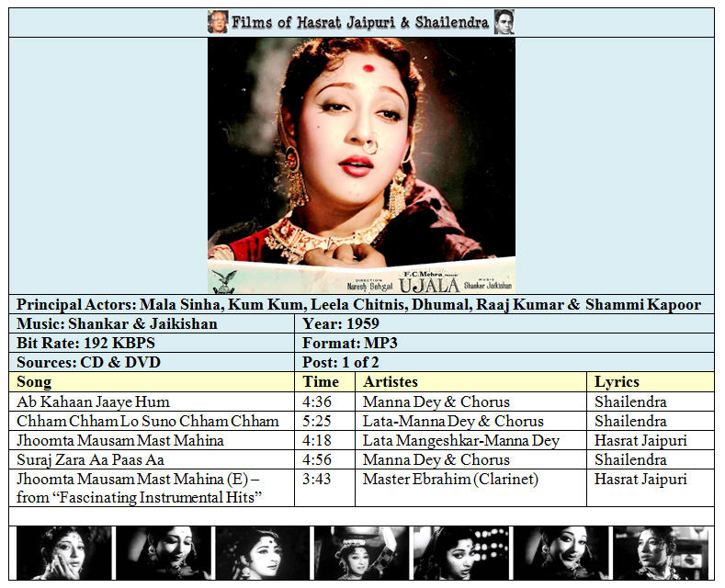This screenshot has height=588, width=725.
Task: Click the Hasrat Jaipuri portrait beside the title
Action: tap(217, 22)
